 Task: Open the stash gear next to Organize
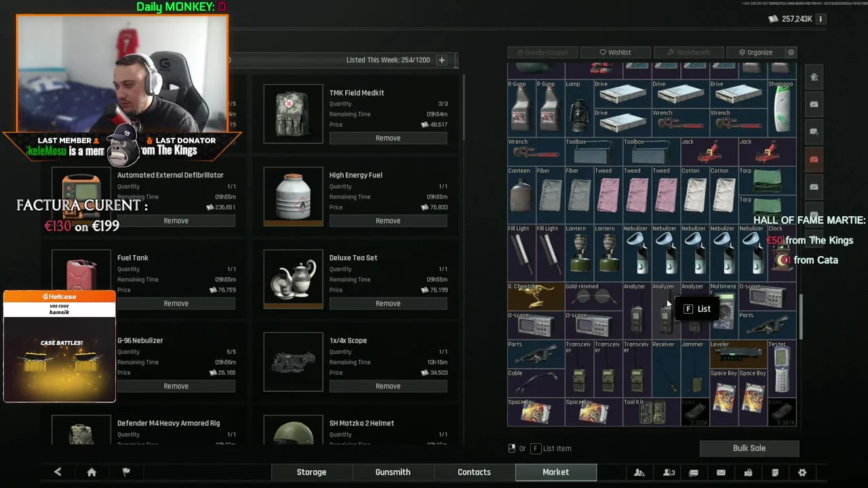tap(791, 52)
